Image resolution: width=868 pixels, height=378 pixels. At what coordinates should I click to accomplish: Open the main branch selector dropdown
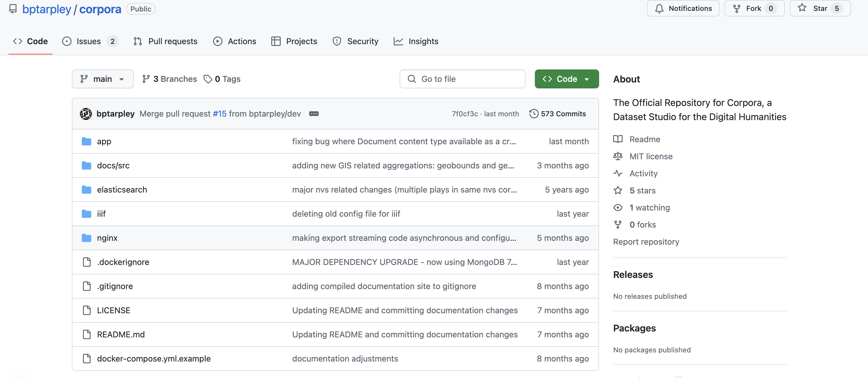pos(102,79)
